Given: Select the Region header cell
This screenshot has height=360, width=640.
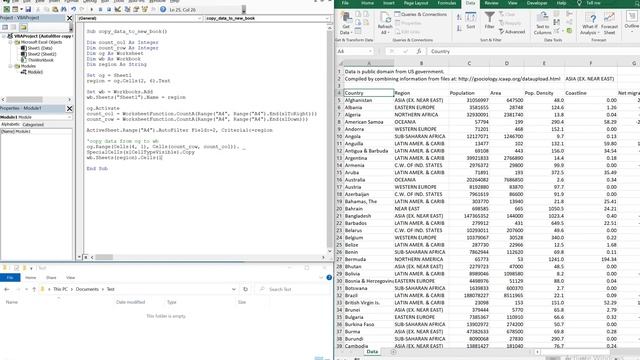Looking at the screenshot, I should tap(421, 93).
